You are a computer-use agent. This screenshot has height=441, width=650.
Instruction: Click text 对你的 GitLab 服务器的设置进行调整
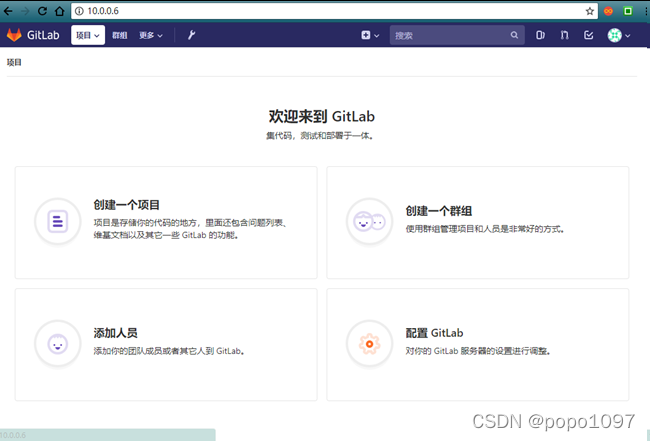(x=478, y=351)
